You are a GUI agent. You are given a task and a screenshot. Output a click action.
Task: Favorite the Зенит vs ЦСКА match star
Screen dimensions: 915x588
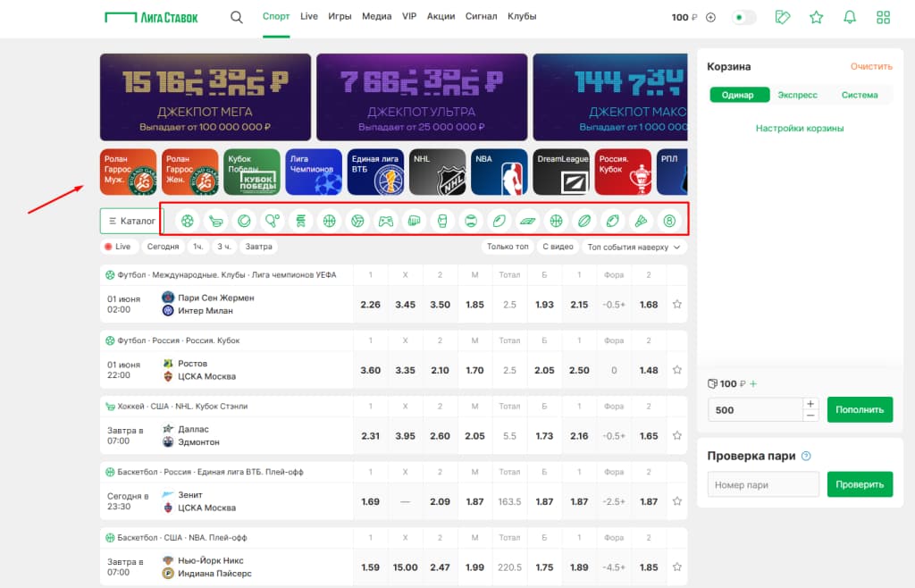click(677, 501)
